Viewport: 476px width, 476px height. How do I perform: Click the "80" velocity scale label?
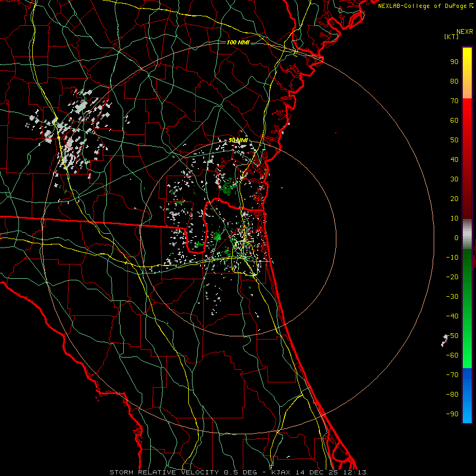pyautogui.click(x=454, y=81)
